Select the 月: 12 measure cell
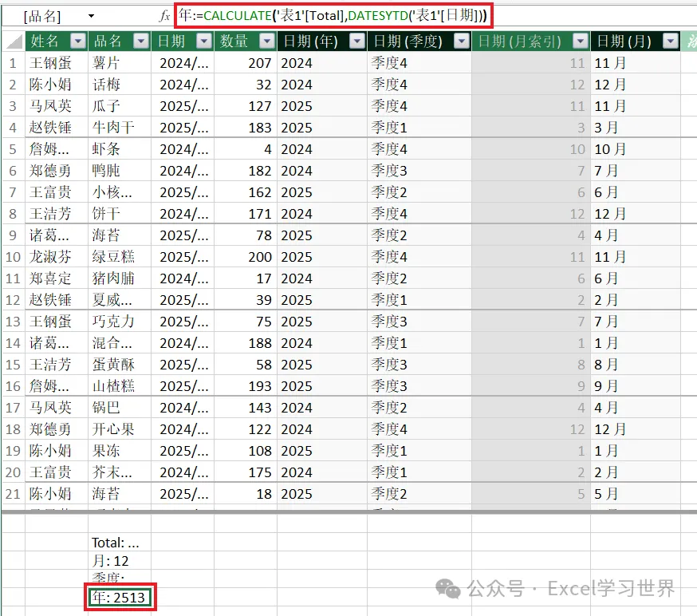Screen dimensions: 697x616 tap(120, 561)
